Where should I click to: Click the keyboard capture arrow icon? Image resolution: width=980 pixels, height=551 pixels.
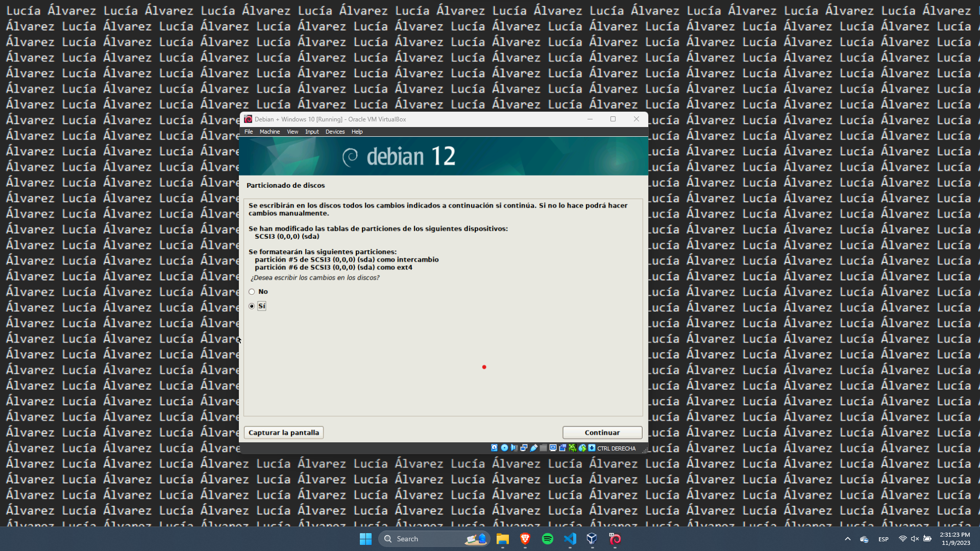[592, 448]
